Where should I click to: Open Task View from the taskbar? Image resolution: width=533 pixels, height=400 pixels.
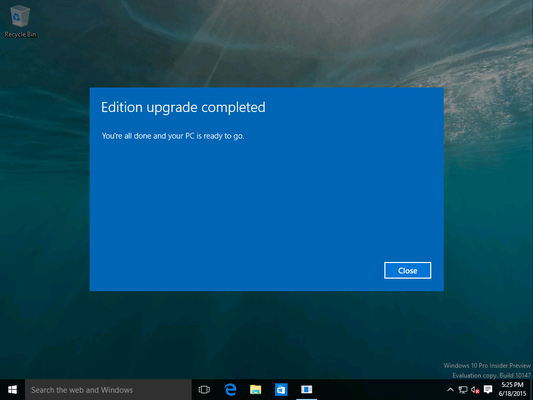pos(204,390)
